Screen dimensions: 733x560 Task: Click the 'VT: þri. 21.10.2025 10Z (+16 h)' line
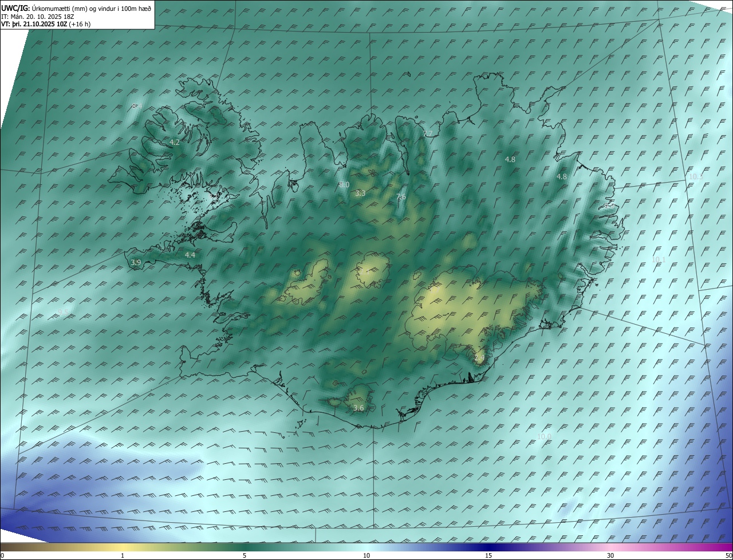[46, 25]
